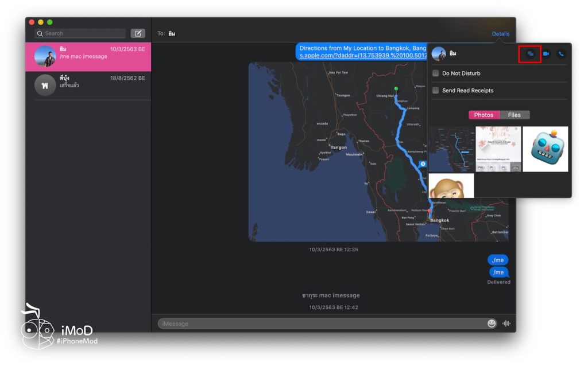Enable Send Read Receipts checkbox
Image resolution: width=588 pixels, height=366 pixels.
click(436, 91)
